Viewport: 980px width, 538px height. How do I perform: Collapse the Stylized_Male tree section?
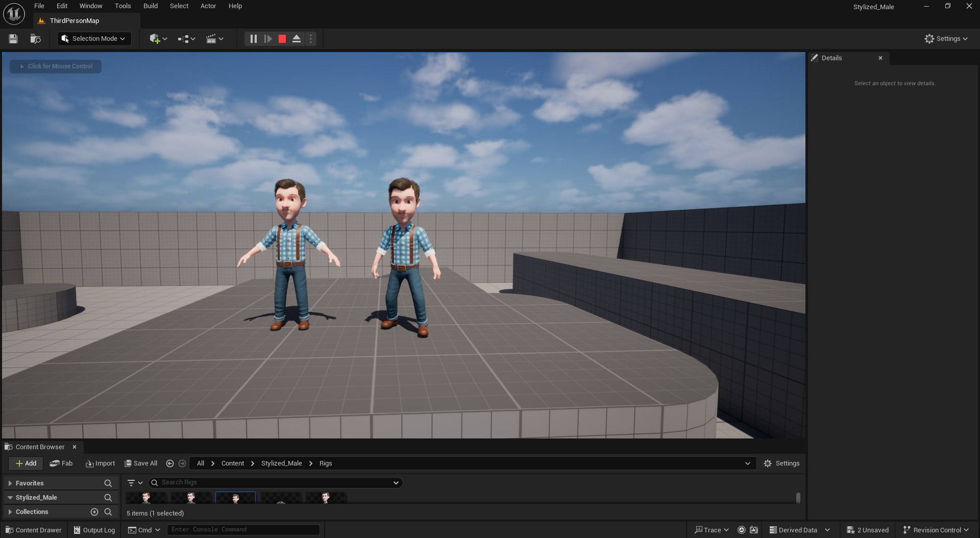click(10, 498)
